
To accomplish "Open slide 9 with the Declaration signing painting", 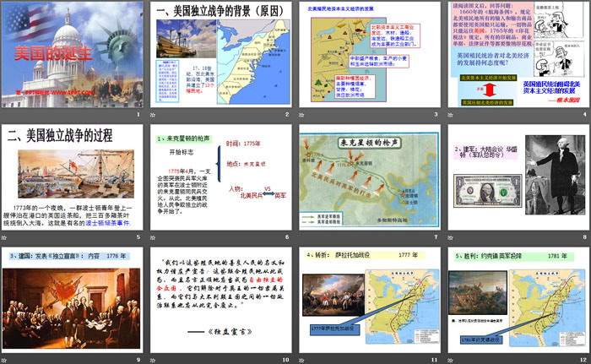I will 73,301.
